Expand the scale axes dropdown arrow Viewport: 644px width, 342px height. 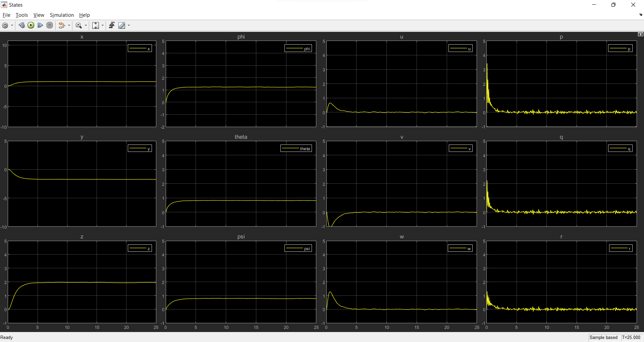[103, 25]
